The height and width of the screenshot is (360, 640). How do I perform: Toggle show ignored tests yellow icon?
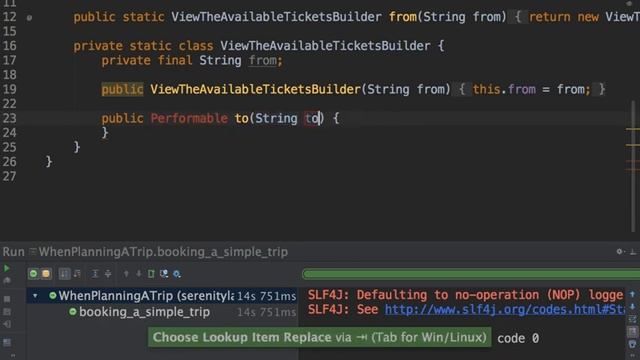click(x=46, y=273)
